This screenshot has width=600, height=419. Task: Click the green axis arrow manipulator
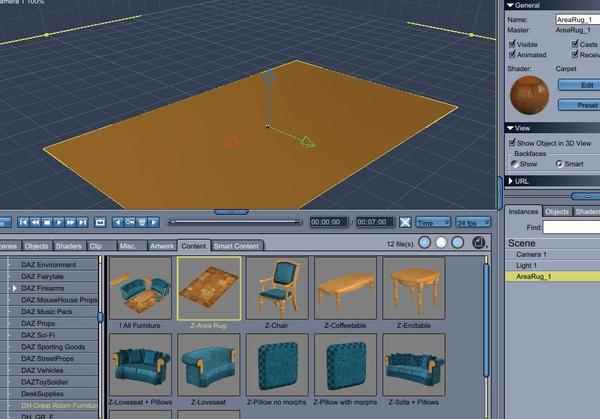307,142
